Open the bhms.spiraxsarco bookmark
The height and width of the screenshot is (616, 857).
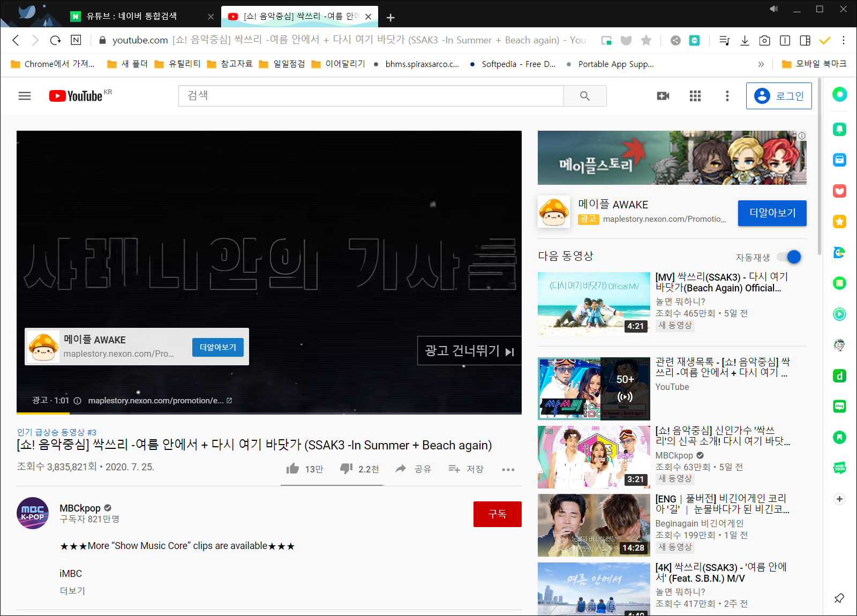pyautogui.click(x=416, y=64)
